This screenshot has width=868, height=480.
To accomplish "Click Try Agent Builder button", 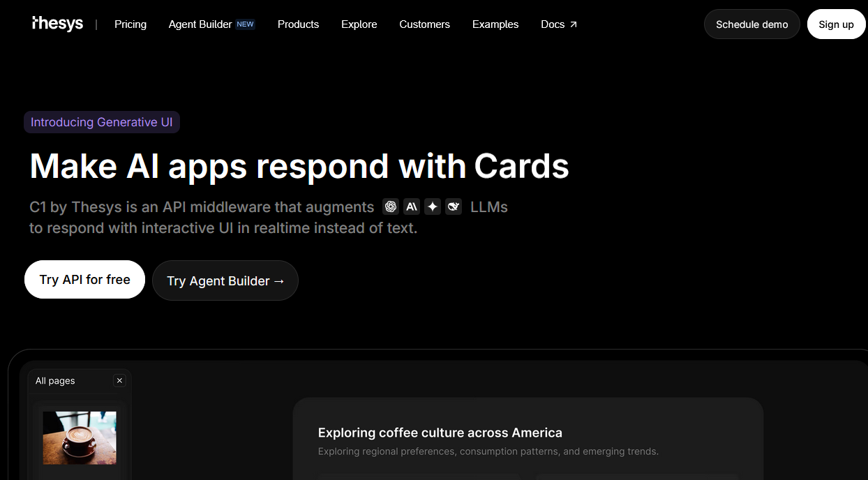I will (x=225, y=281).
